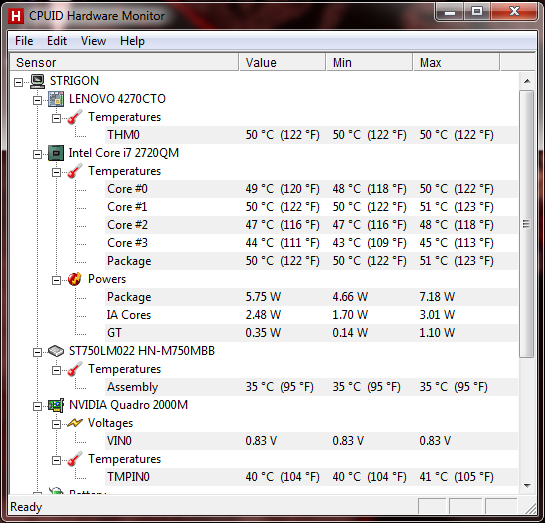Open the Help menu
545x523 pixels.
(132, 41)
